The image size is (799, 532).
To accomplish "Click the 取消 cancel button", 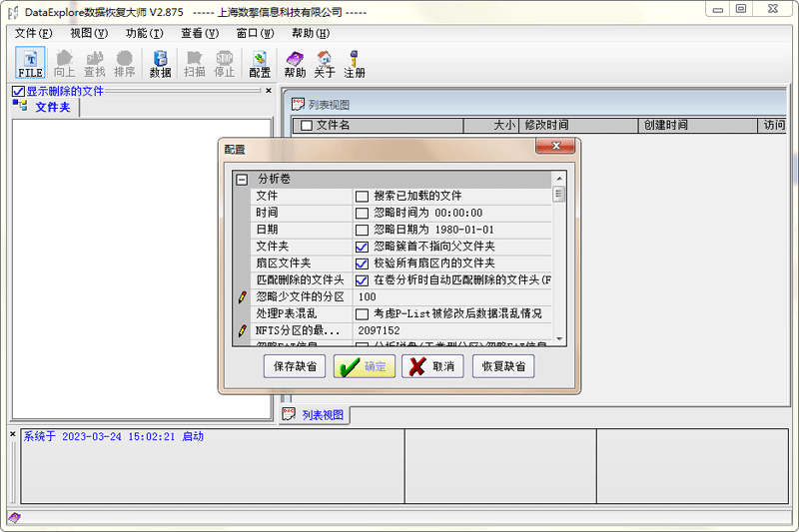I will [432, 366].
